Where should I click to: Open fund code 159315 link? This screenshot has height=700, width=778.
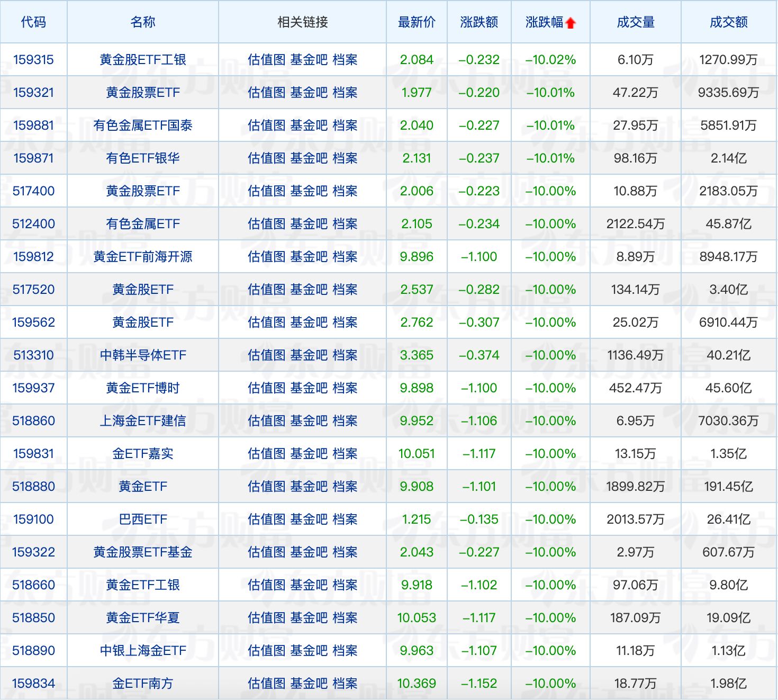[x=33, y=59]
